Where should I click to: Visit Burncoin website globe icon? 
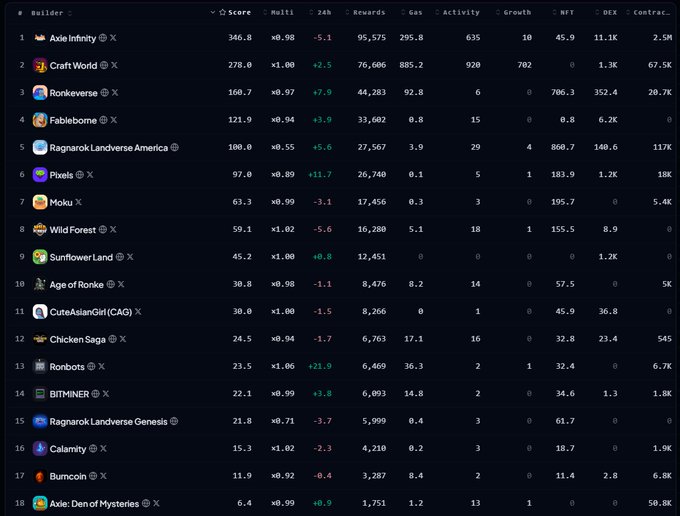(93, 476)
